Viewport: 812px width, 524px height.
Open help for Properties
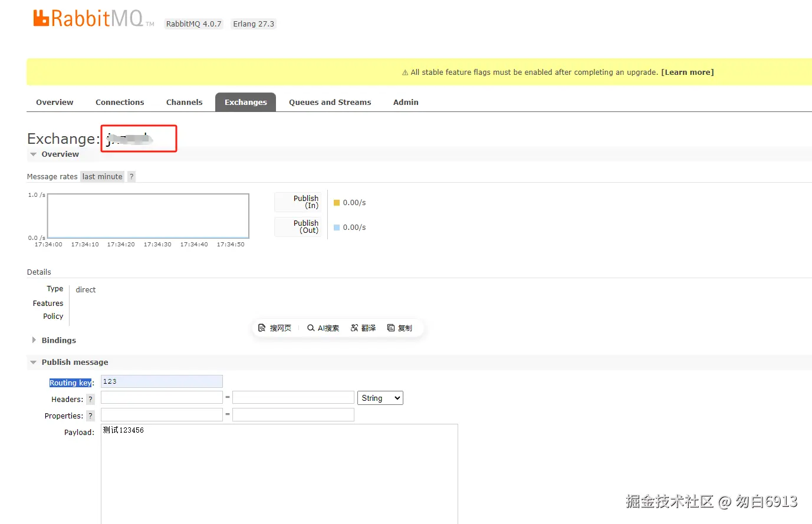pyautogui.click(x=90, y=416)
